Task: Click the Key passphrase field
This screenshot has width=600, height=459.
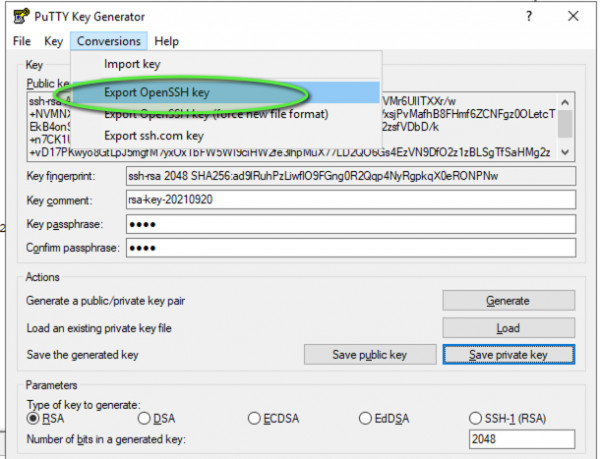Action: (x=351, y=224)
